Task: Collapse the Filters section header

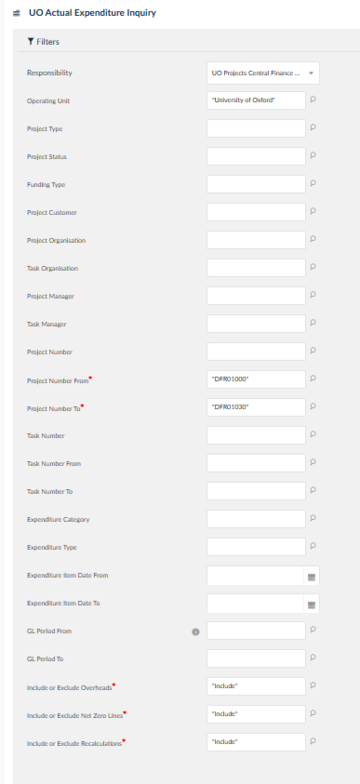Action: pyautogui.click(x=44, y=42)
